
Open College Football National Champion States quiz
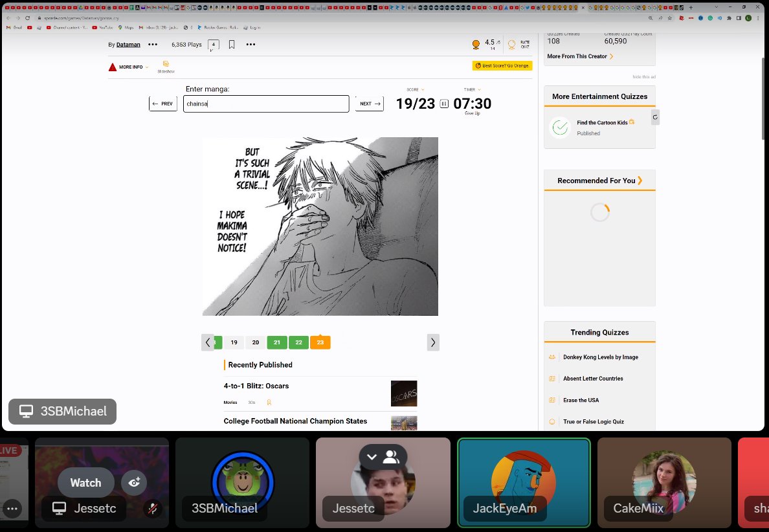tap(295, 421)
